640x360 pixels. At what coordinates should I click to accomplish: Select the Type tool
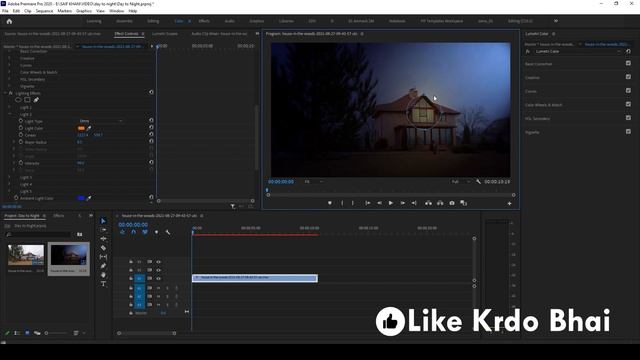tap(103, 284)
